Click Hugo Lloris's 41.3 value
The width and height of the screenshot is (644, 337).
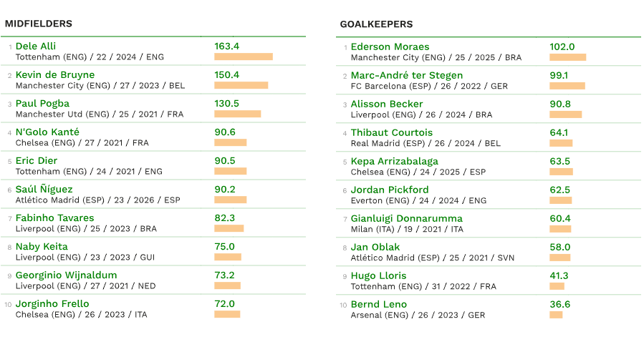tap(559, 275)
